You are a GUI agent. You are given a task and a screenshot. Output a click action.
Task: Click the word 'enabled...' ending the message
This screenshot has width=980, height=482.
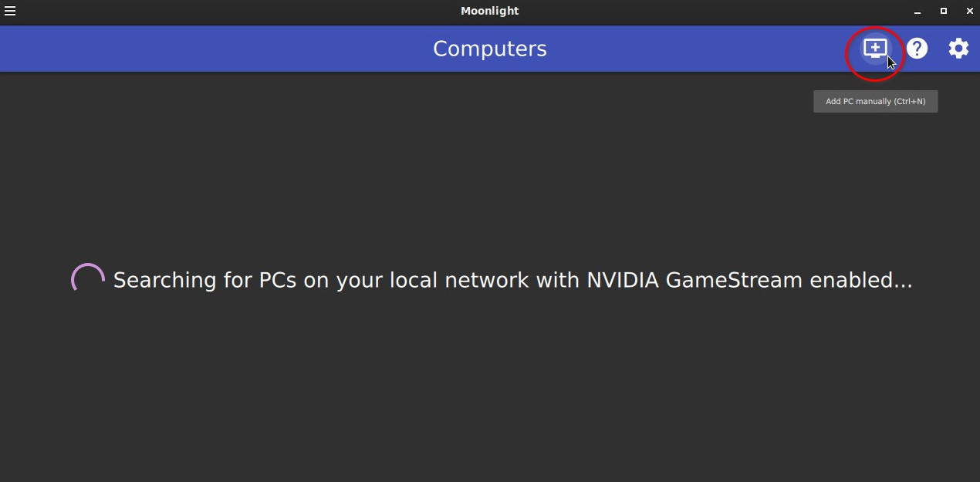pos(861,280)
